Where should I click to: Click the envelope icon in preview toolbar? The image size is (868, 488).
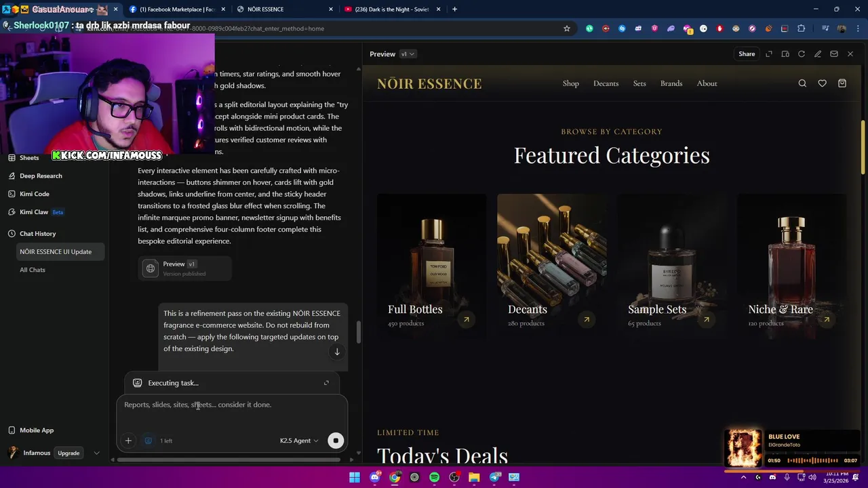coord(834,54)
